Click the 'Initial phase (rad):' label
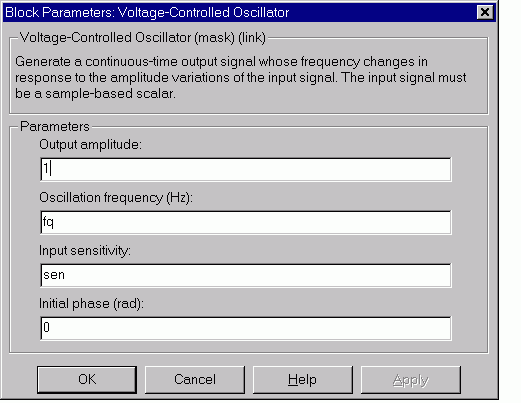Screen dimensions: 521x403 pos(91,304)
